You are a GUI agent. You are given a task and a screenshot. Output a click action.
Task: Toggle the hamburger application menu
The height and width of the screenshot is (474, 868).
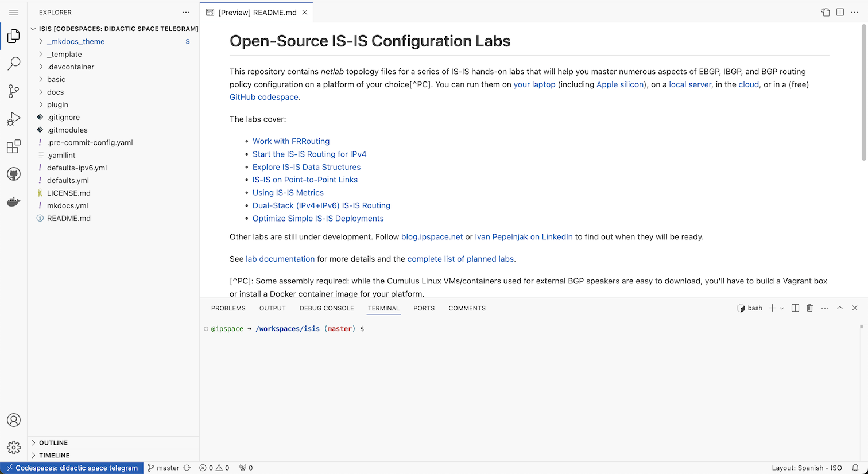pyautogui.click(x=14, y=13)
